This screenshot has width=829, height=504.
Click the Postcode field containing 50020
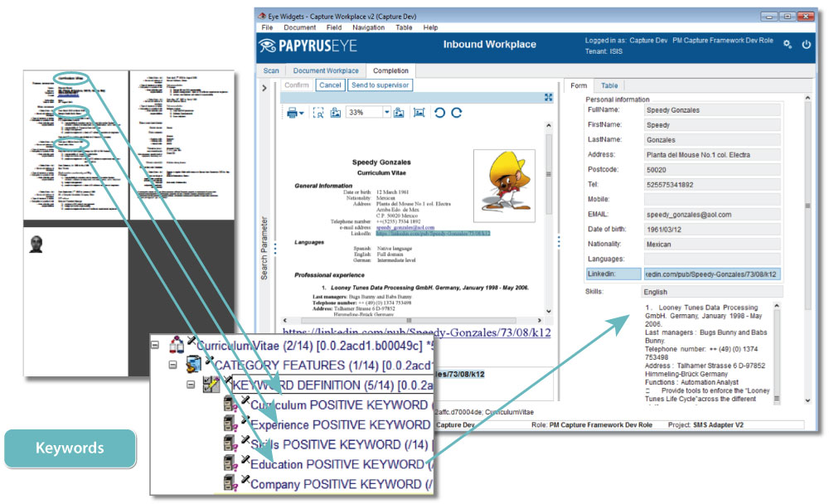point(711,170)
